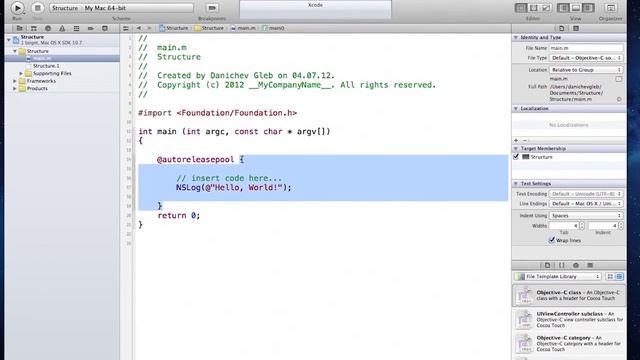The height and width of the screenshot is (360, 640).
Task: Add a localization with plus button
Action: (516, 140)
